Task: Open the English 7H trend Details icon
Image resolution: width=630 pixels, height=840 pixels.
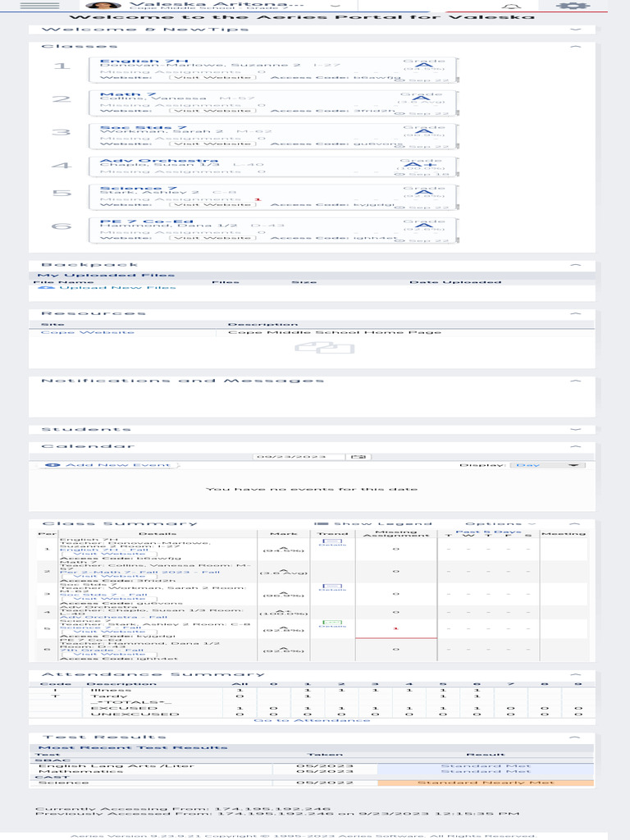Action: (x=332, y=542)
